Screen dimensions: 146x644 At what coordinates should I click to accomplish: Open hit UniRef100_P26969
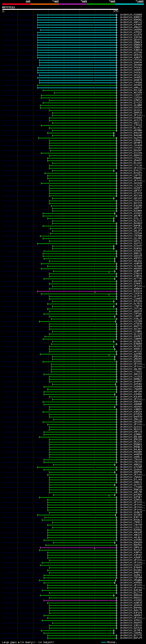click(x=131, y=15)
